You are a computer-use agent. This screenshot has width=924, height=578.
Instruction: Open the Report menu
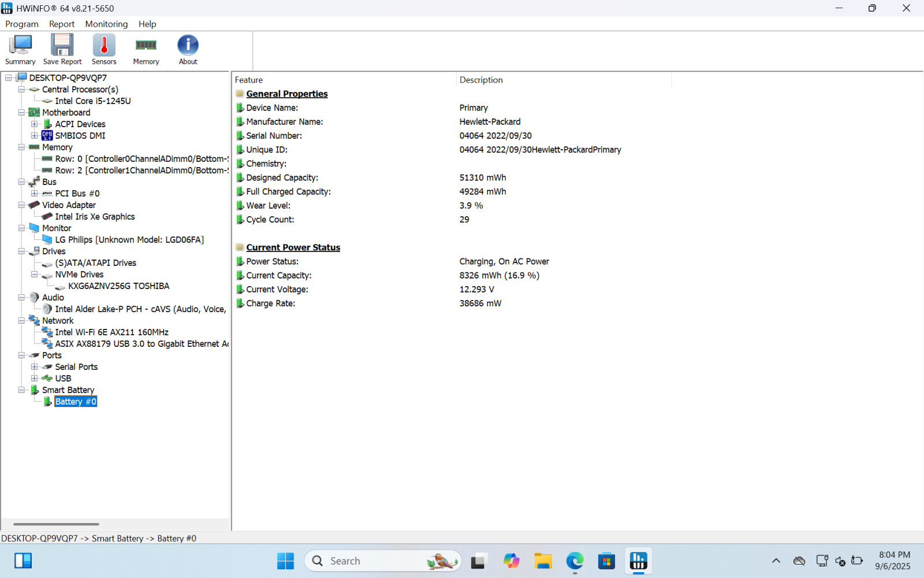(x=62, y=24)
